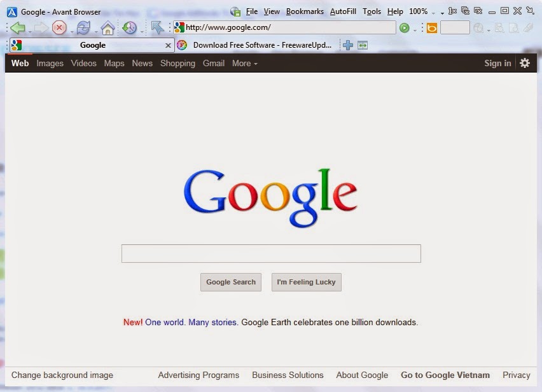Click the red Stop loading button
The height and width of the screenshot is (392, 542).
(x=59, y=27)
